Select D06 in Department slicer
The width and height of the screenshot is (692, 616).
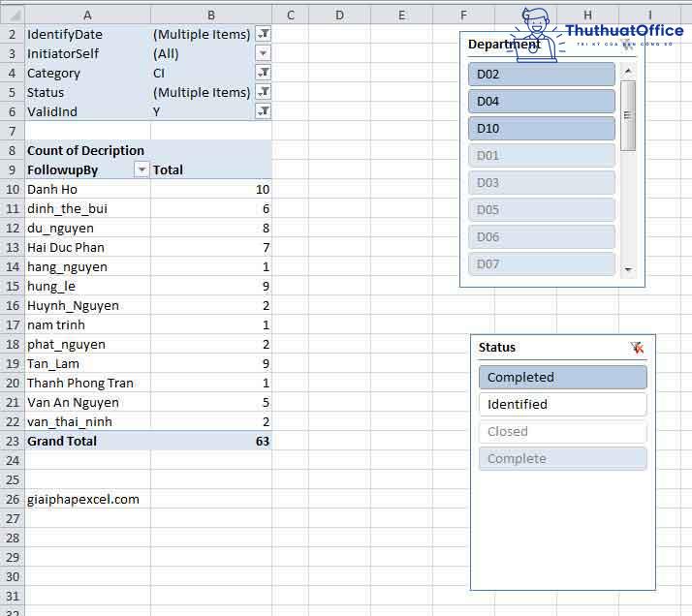point(542,236)
